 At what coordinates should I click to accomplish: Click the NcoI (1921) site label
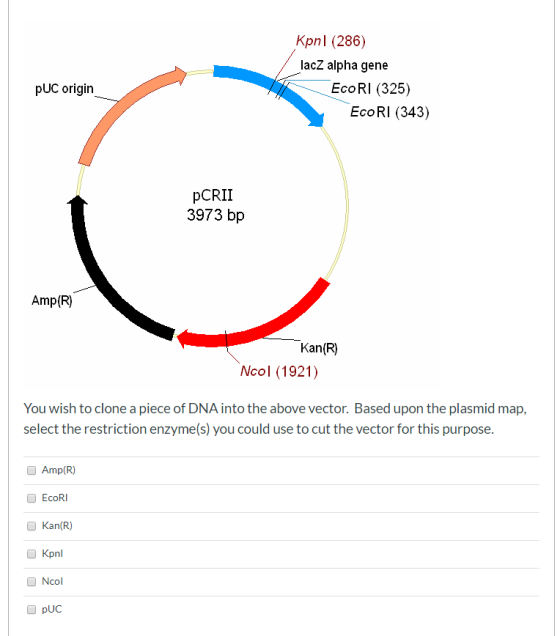[279, 371]
